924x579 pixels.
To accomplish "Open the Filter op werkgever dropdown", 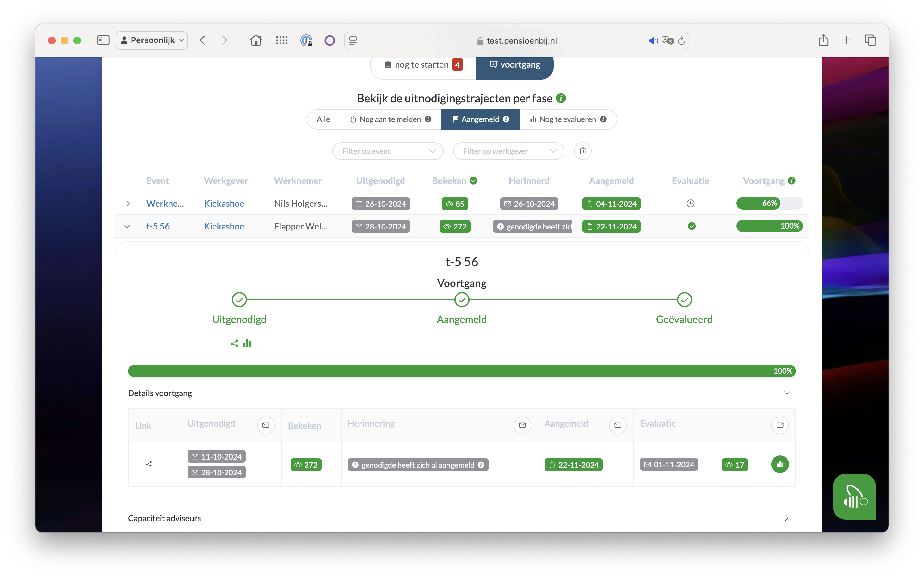I will click(508, 151).
